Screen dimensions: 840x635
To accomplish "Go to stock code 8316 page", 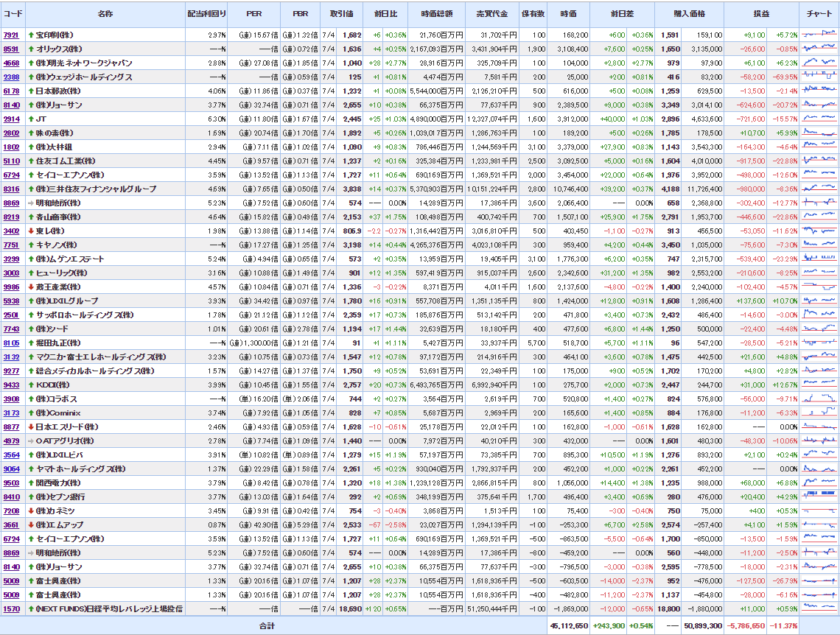I will (11, 189).
